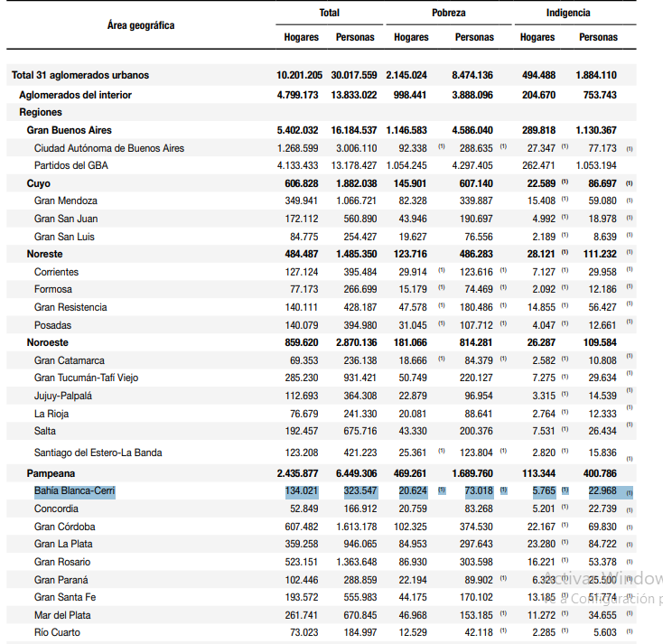This screenshot has height=644, width=663.
Task: Click the 'Pampeana' region heading
Action: tap(51, 473)
